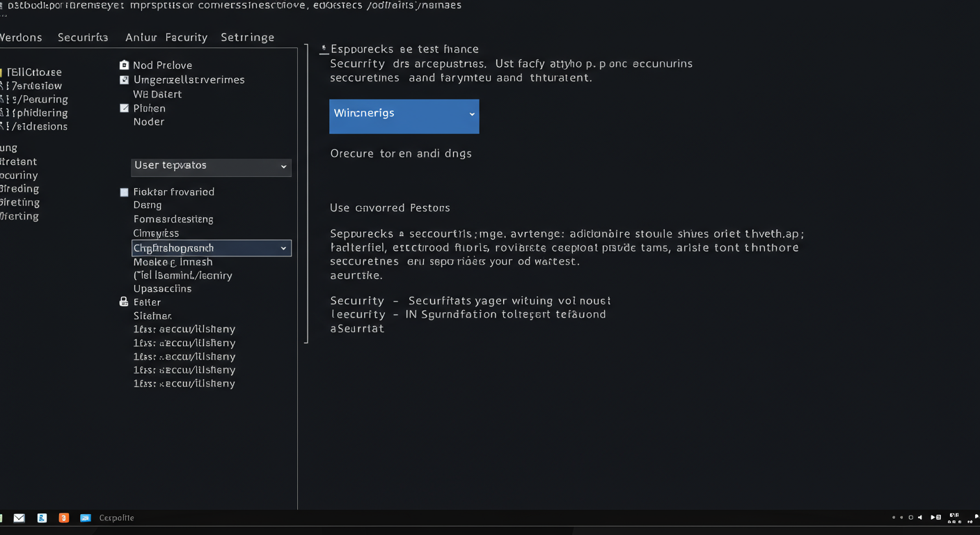Click the lock icon next to Ealter

(x=124, y=302)
